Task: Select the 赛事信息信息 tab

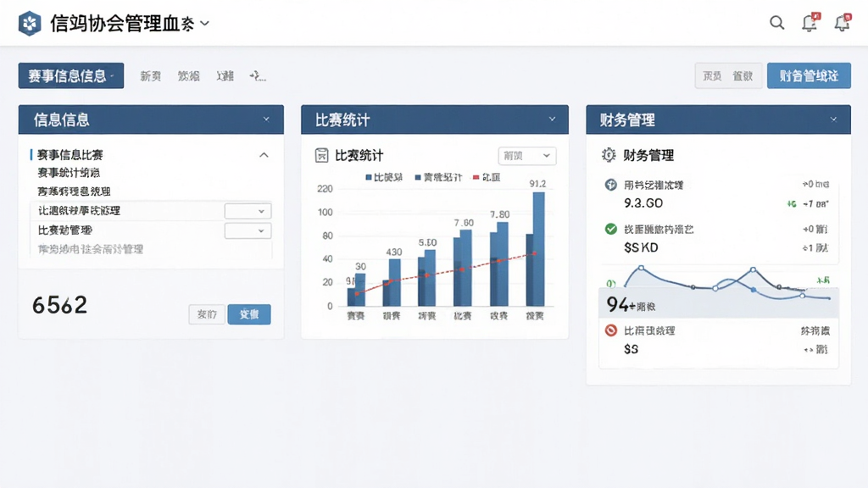Action: [71, 75]
